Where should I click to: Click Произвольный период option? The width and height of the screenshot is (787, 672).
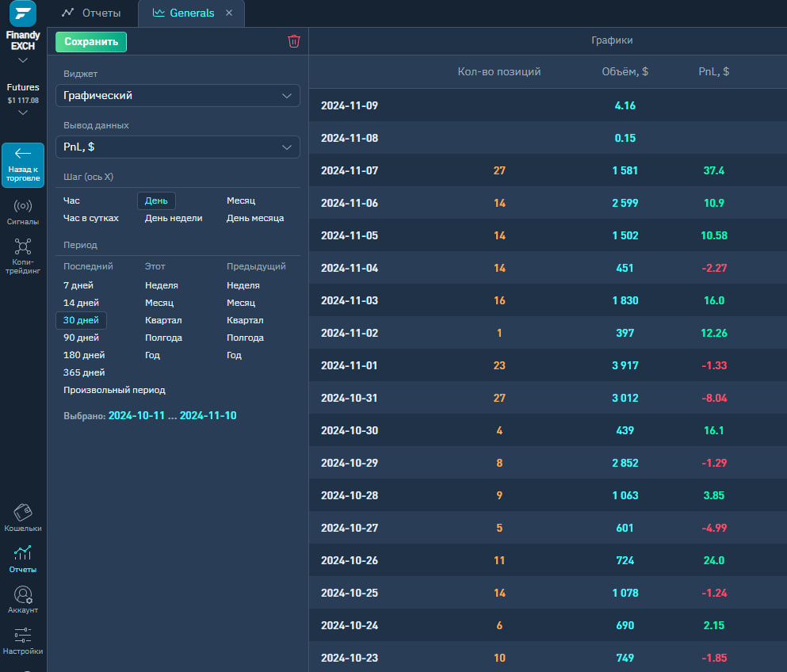coord(114,390)
